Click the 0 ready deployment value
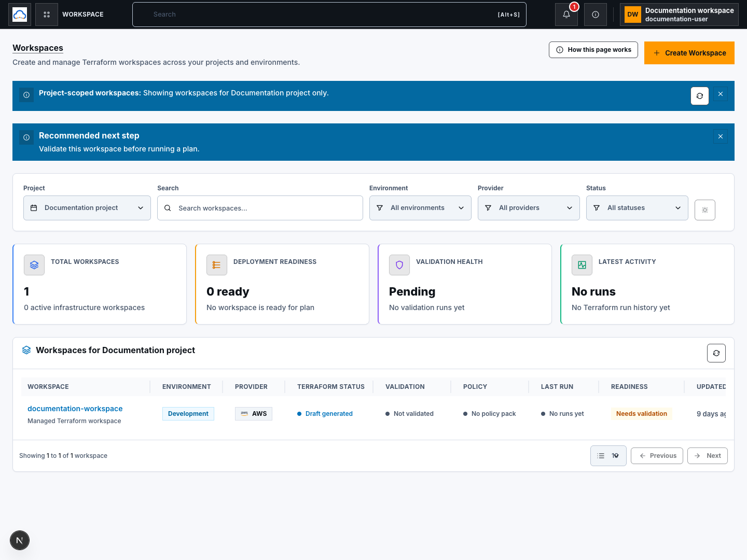This screenshot has height=560, width=747. pos(228,292)
